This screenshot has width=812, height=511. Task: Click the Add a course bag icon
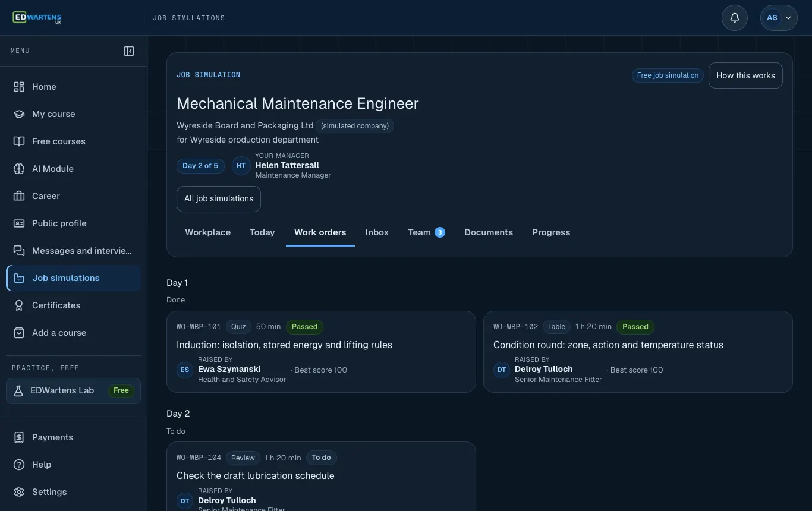[19, 333]
